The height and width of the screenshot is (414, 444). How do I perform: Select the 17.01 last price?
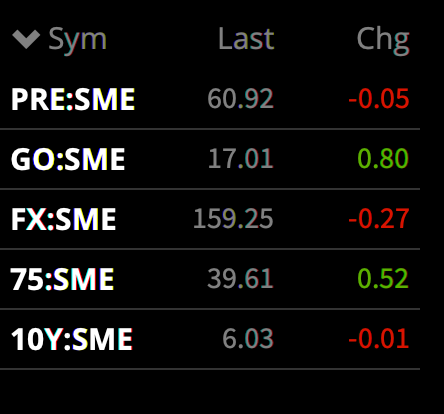click(x=241, y=159)
